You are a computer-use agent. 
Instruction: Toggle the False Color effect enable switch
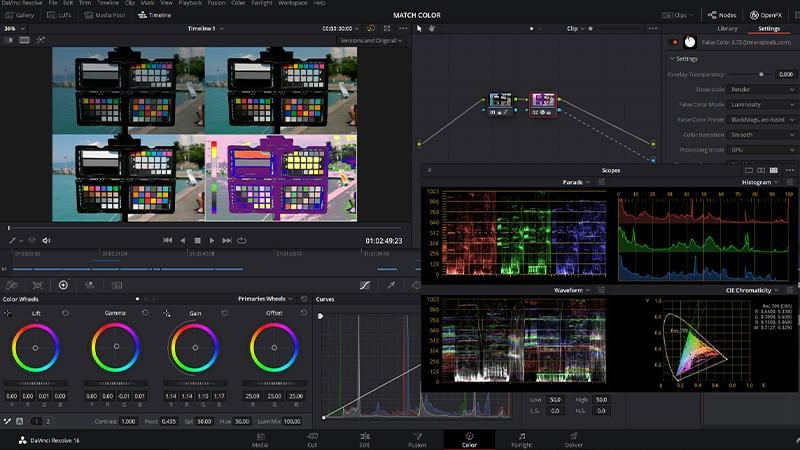point(674,42)
